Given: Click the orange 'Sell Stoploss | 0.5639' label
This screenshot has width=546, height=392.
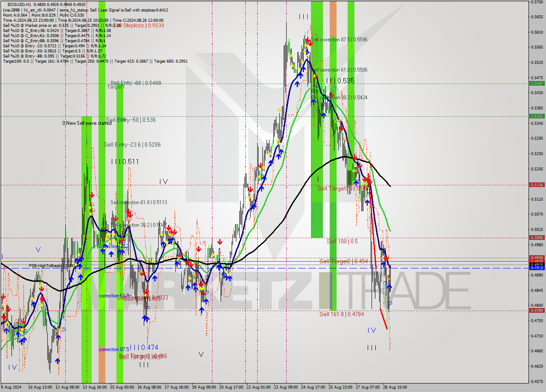Looking at the screenshot, I should (139, 25).
